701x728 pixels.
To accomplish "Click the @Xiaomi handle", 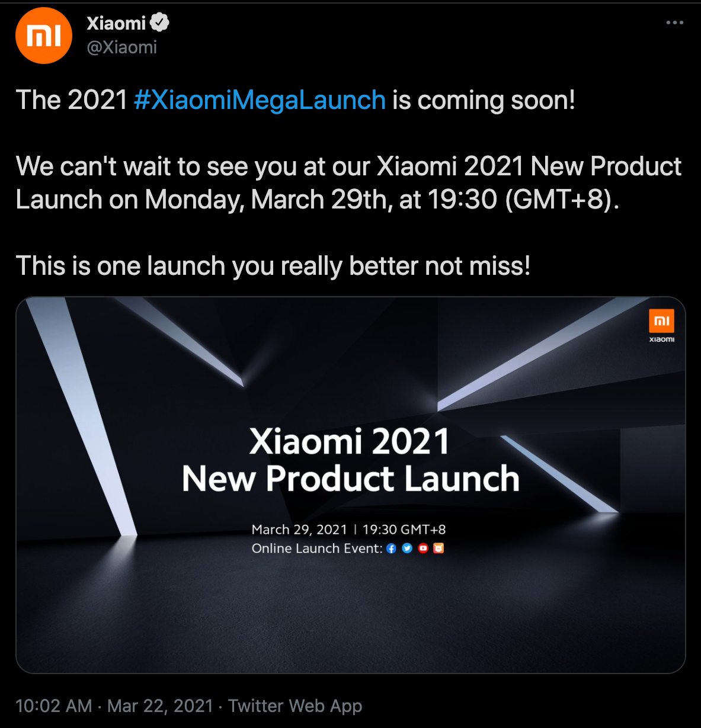I will click(122, 47).
